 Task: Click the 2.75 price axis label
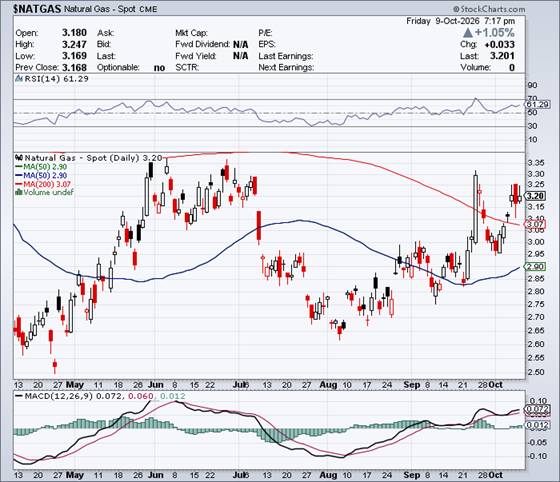tap(536, 304)
